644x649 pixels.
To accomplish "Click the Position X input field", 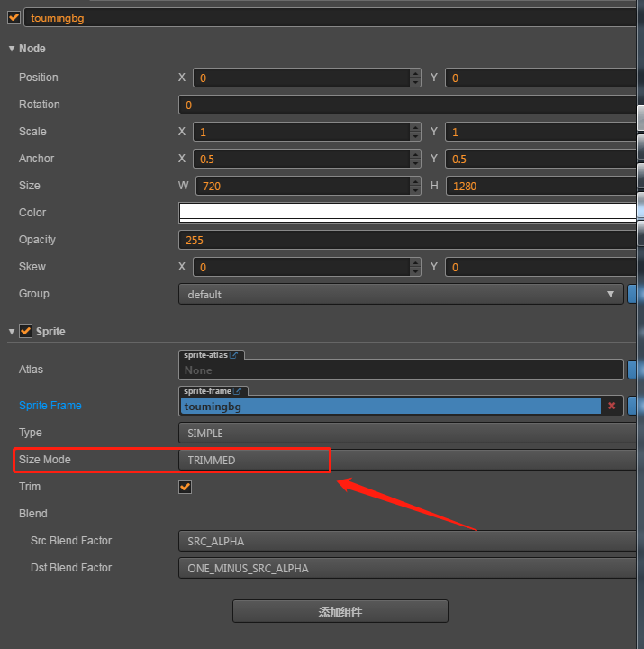I will tap(302, 78).
